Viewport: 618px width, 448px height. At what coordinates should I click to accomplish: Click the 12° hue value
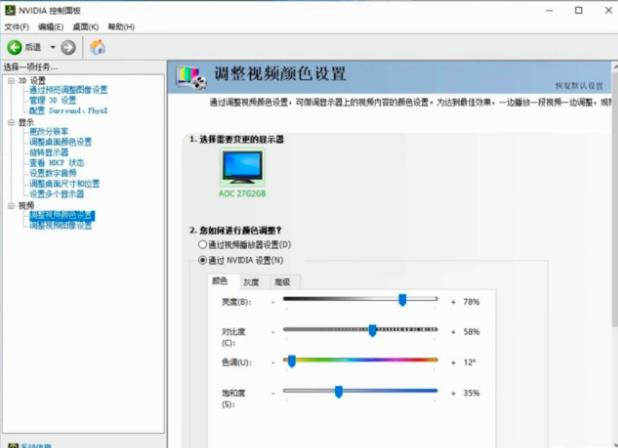[469, 362]
